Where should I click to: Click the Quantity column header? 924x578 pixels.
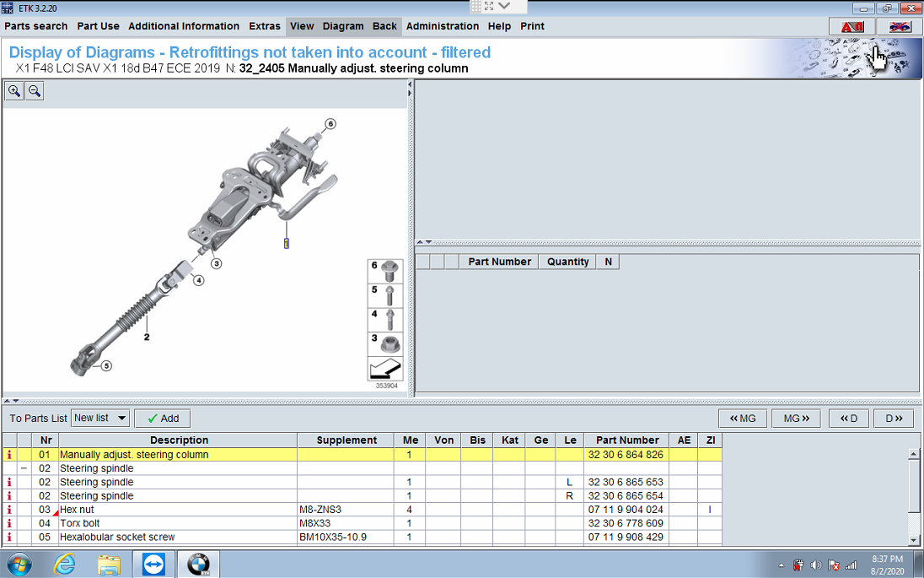coord(567,262)
